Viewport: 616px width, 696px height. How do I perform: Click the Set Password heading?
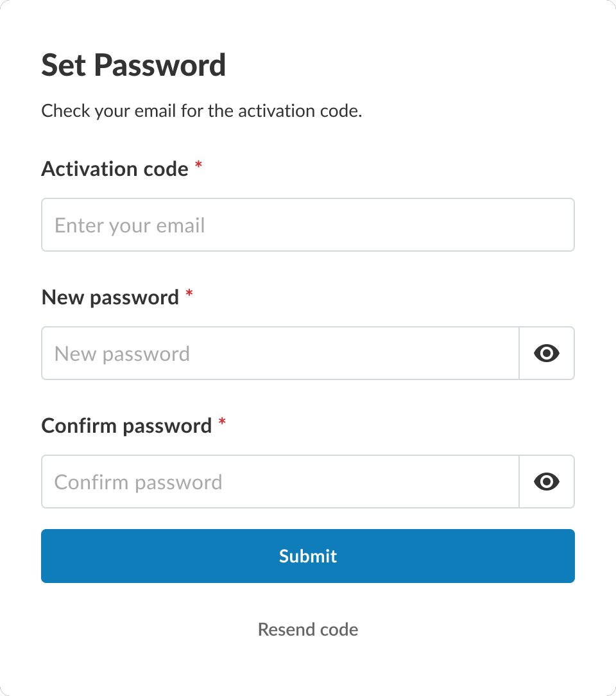(x=133, y=64)
